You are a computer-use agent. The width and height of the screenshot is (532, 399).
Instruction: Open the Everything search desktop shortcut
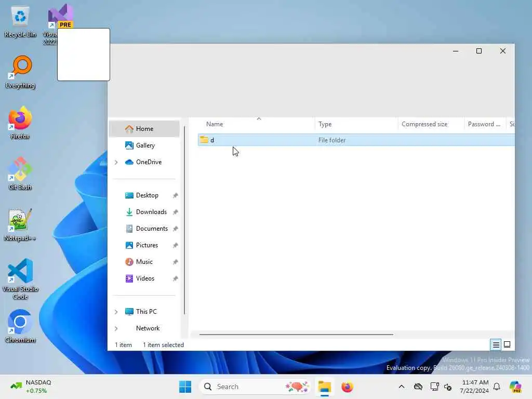point(20,72)
